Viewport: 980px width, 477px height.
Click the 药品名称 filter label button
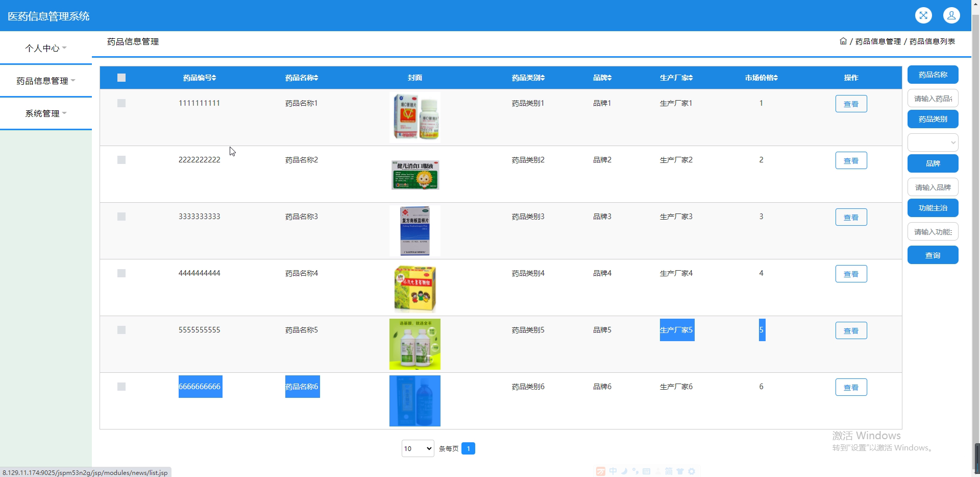(x=933, y=75)
